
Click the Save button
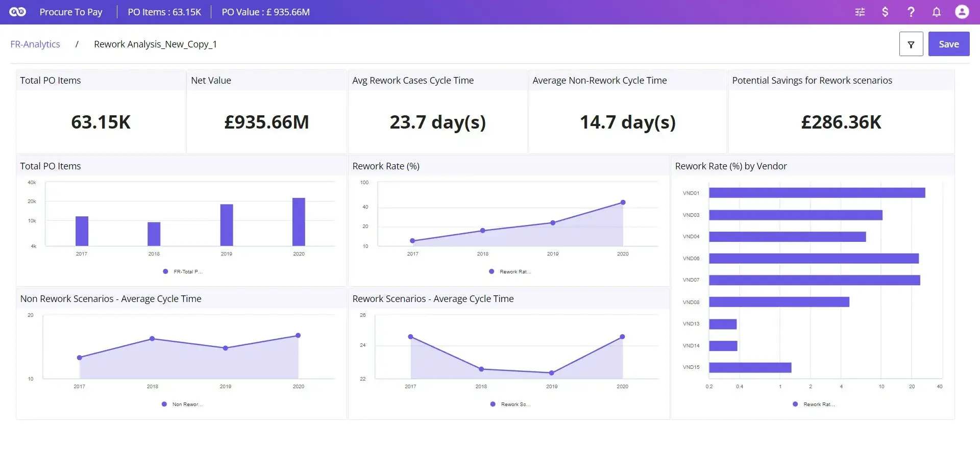(x=949, y=44)
